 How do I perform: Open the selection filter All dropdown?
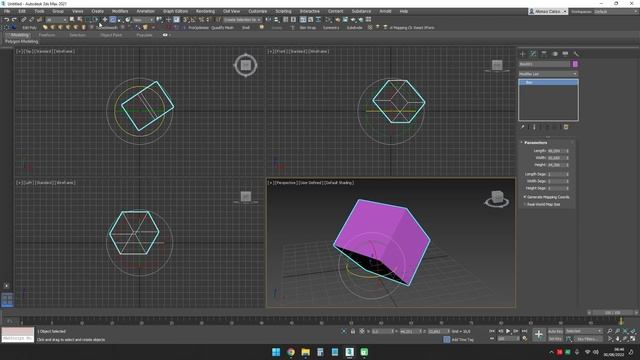click(56, 20)
